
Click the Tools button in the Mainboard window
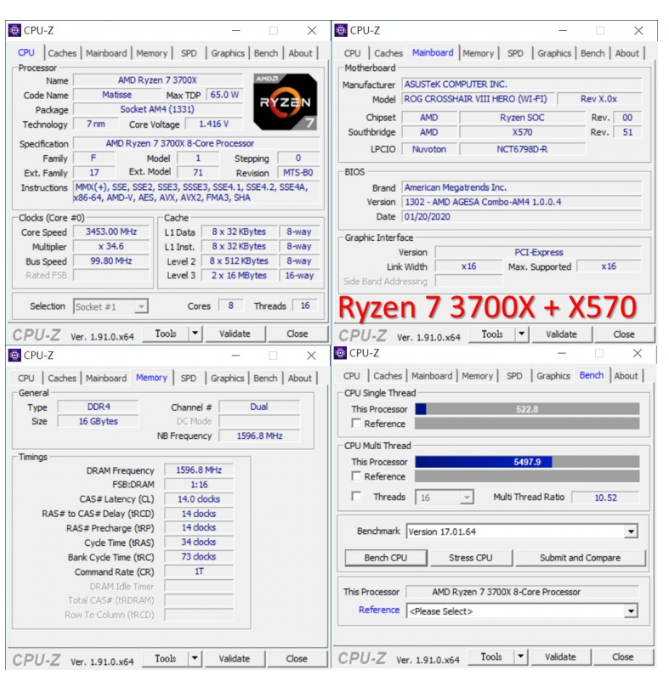point(493,334)
